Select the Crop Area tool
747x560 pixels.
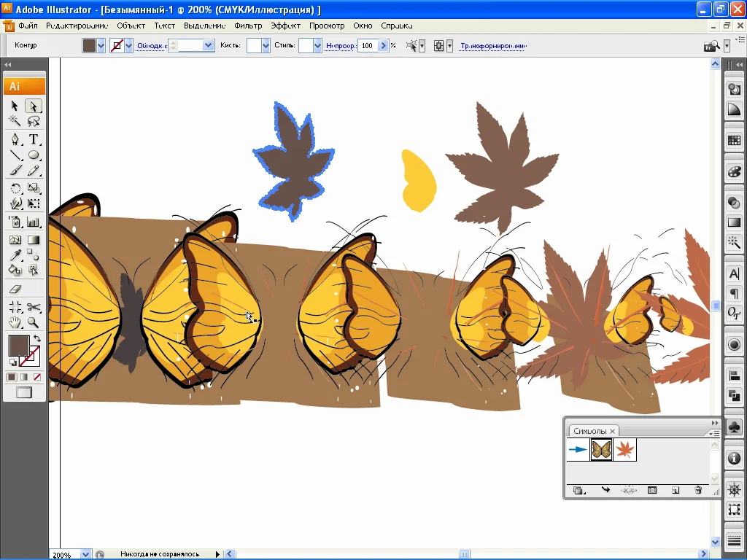pos(15,307)
